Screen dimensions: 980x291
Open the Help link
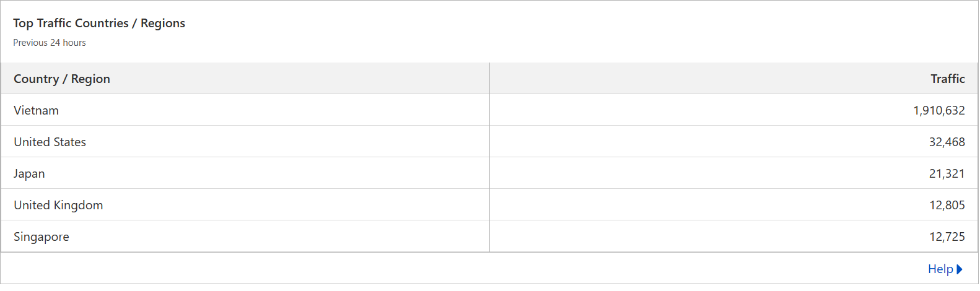940,269
